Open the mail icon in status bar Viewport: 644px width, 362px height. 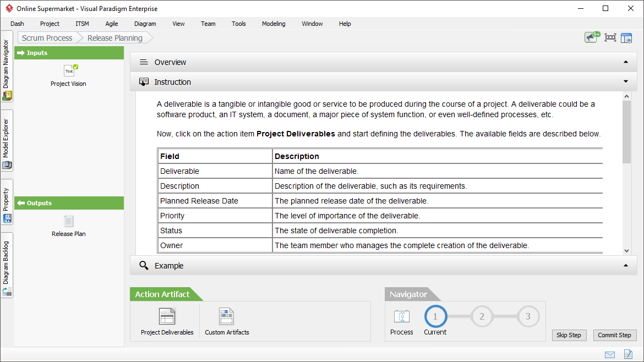click(610, 355)
